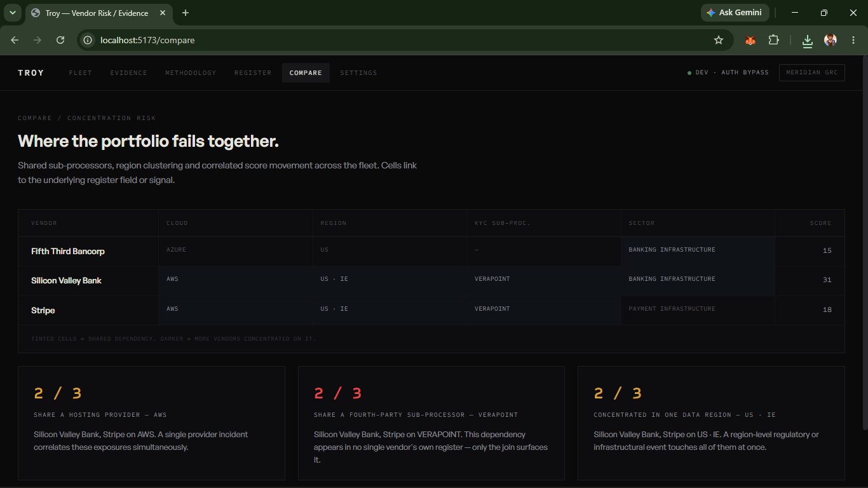Screen dimensions: 868x488
Task: Select the Compare nav tab
Action: (x=306, y=73)
